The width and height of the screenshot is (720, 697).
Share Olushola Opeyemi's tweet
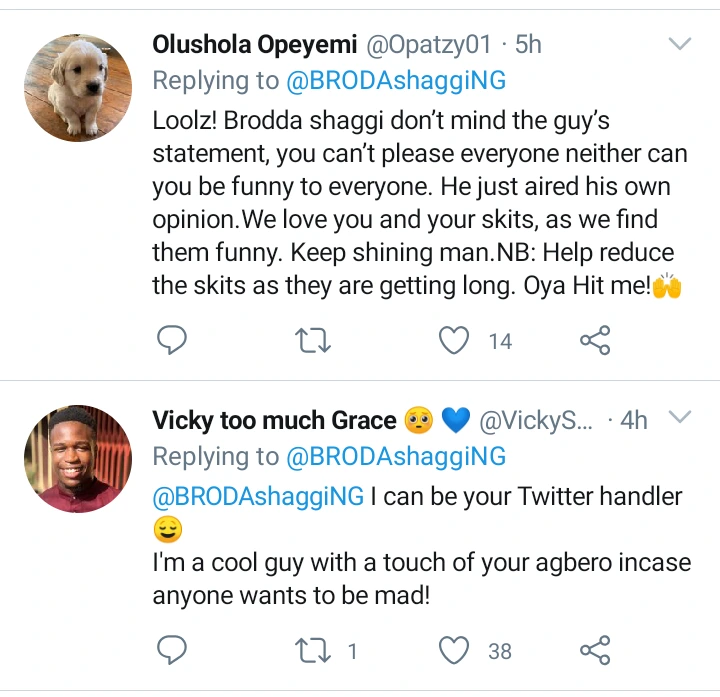[x=595, y=342]
